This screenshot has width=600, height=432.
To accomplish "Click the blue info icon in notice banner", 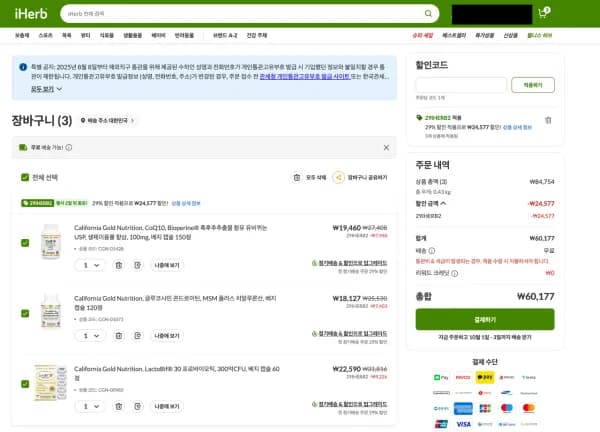I will 23,67.
